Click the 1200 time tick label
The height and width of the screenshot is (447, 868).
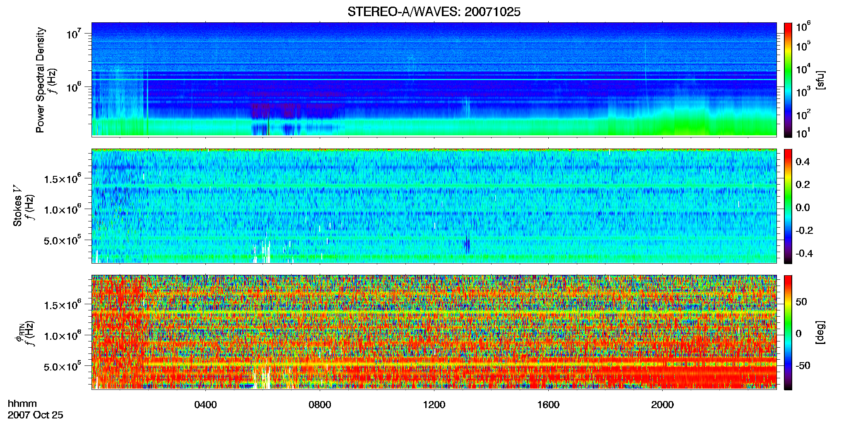click(434, 405)
